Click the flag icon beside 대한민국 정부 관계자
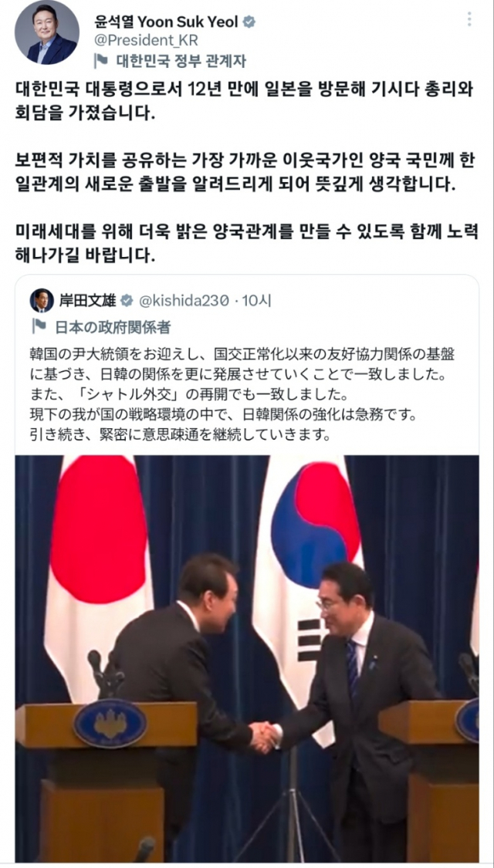The width and height of the screenshot is (494, 868). pyautogui.click(x=101, y=60)
